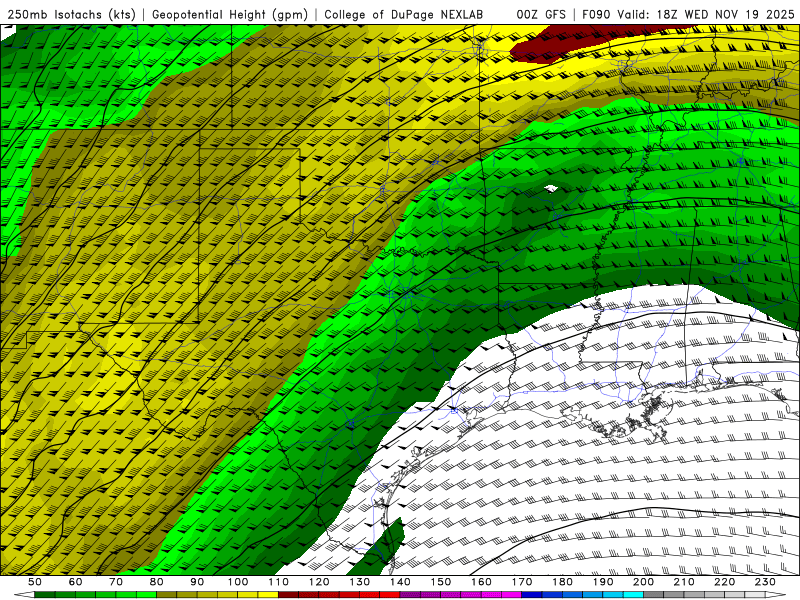Screen dimensions: 800x600
Task: Click the dark red swatch just after 110
Action: [288, 595]
